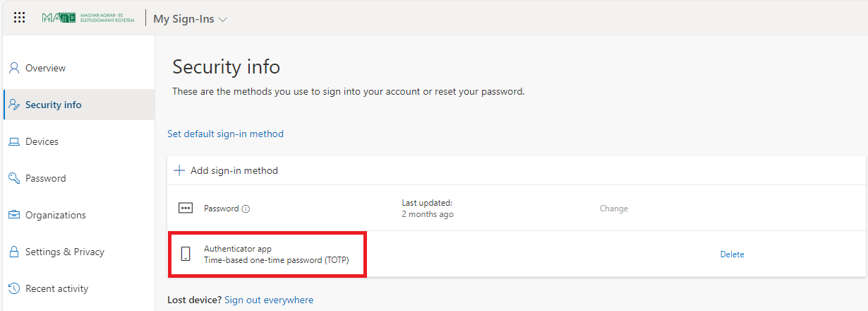Open the app launcher grid icon
The image size is (868, 311).
20,18
